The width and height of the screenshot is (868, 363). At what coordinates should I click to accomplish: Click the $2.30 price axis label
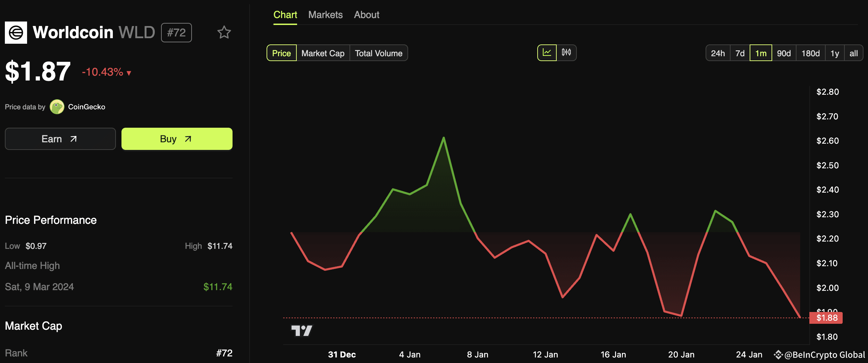tap(828, 214)
